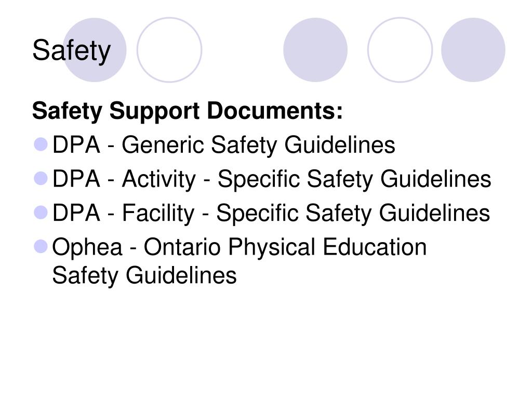
Task: Click the wrapped 'Safety Guidelines' last line
Action: pos(144,275)
